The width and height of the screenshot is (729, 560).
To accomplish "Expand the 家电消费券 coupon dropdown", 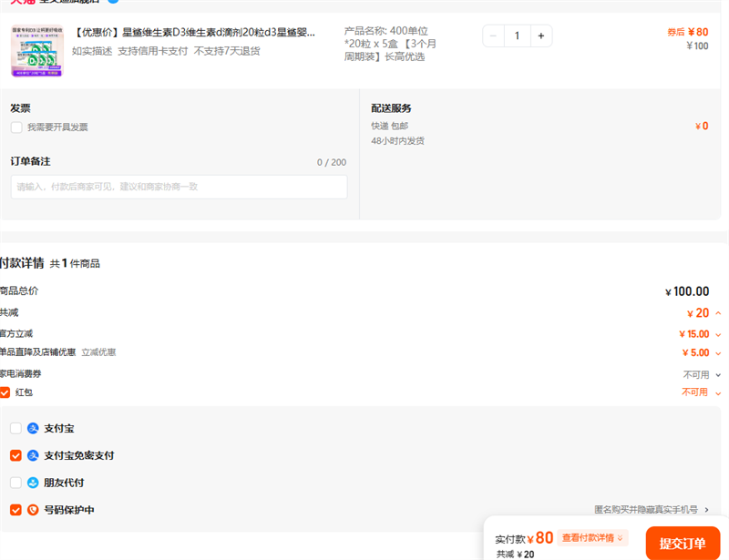I will pos(718,374).
